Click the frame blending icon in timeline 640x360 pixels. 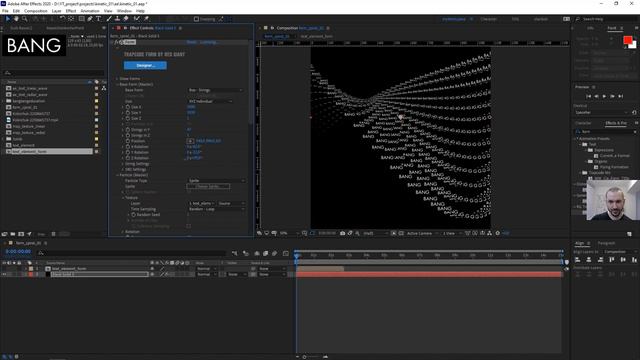point(266,253)
